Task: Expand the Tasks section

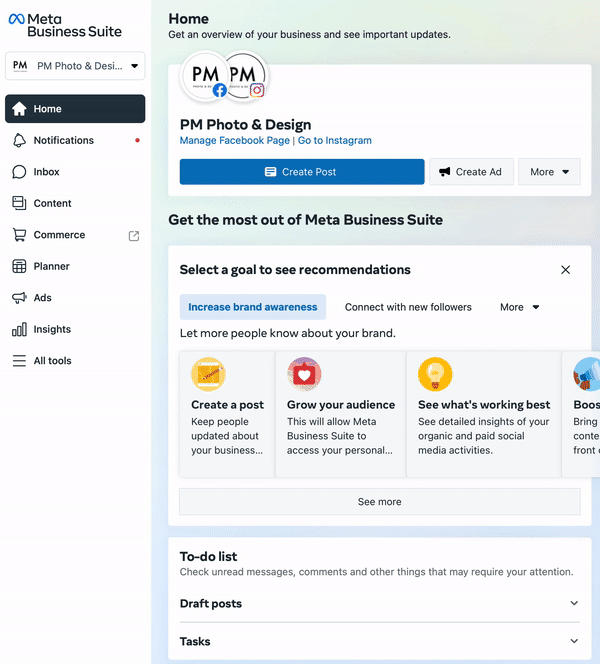Action: pyautogui.click(x=380, y=642)
